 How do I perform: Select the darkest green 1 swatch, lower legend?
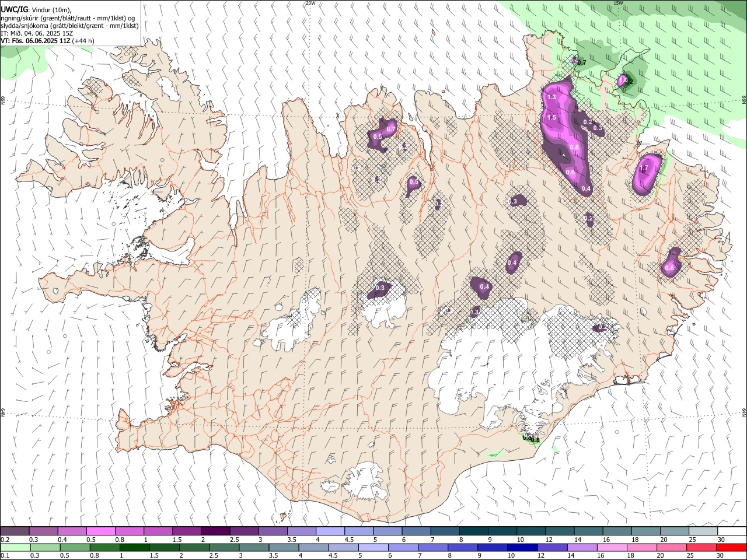click(x=134, y=548)
